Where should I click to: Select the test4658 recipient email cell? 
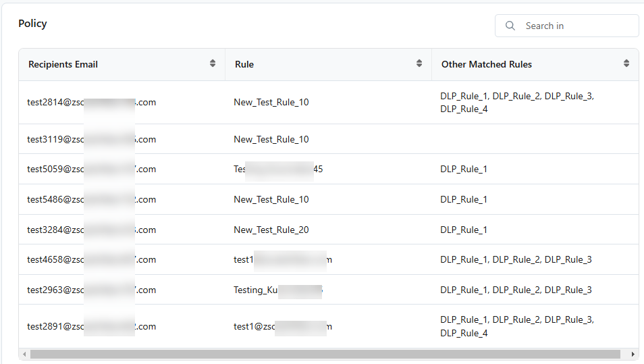pyautogui.click(x=91, y=259)
